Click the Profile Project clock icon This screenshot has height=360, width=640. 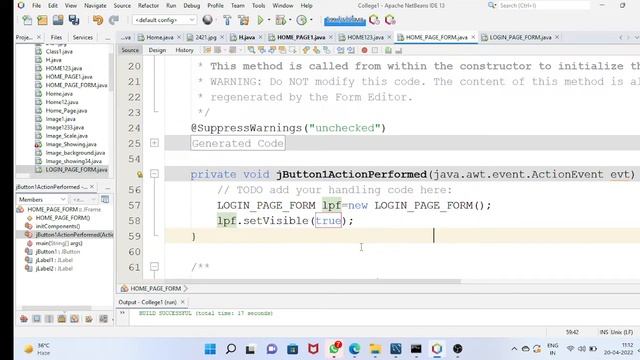[302, 20]
